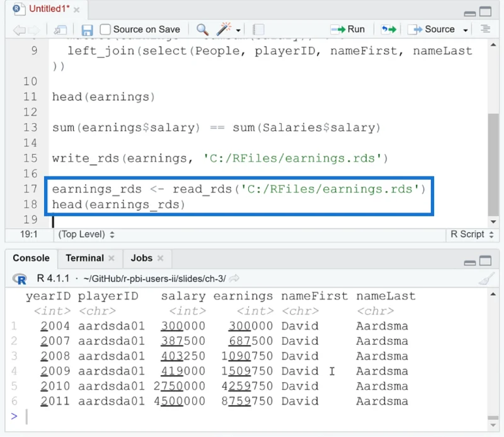Click line 18 head(earnings_rds)

118,205
